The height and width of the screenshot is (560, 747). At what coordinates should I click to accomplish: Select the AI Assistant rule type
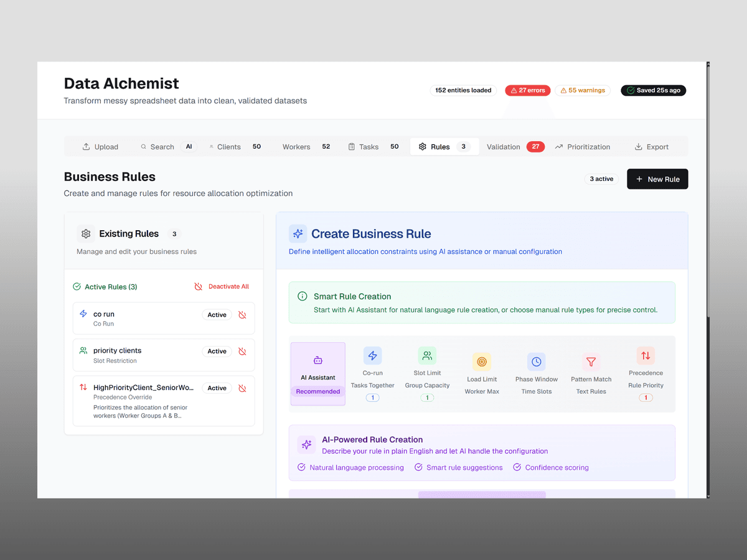[x=318, y=374]
